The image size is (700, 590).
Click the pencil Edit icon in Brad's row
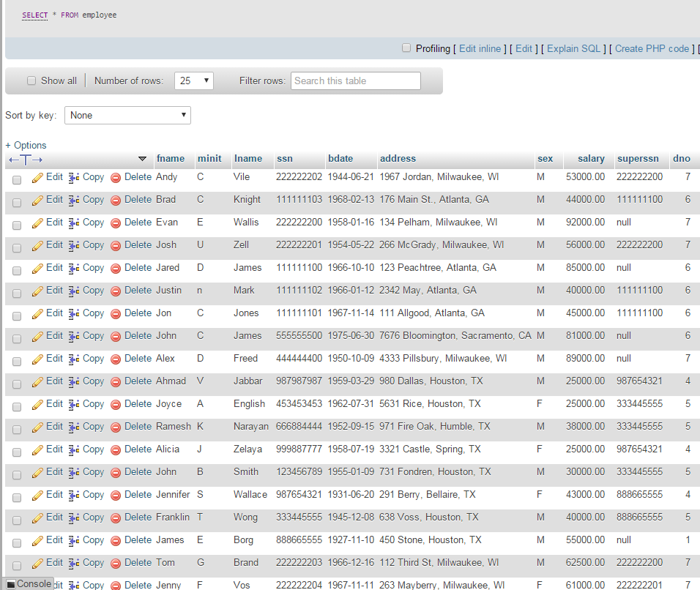click(x=37, y=201)
